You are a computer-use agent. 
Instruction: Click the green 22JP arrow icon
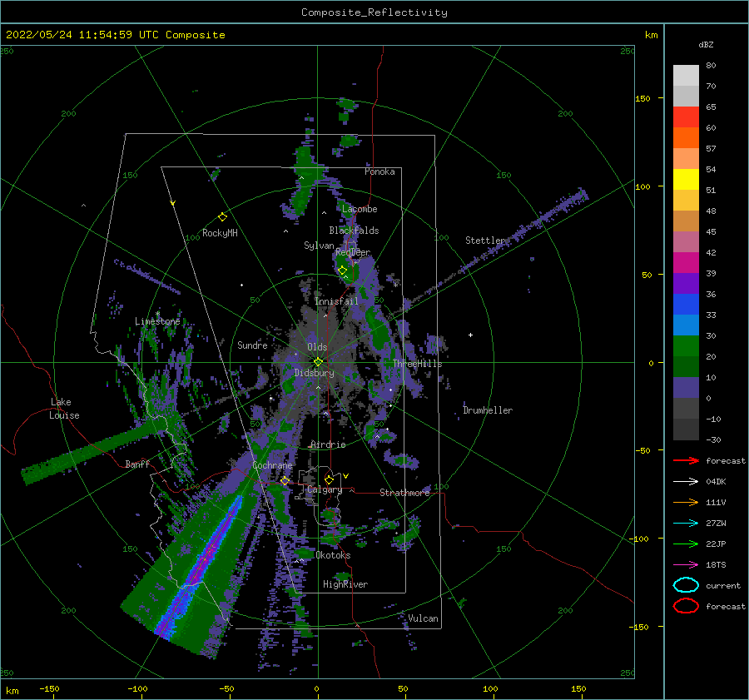click(686, 544)
